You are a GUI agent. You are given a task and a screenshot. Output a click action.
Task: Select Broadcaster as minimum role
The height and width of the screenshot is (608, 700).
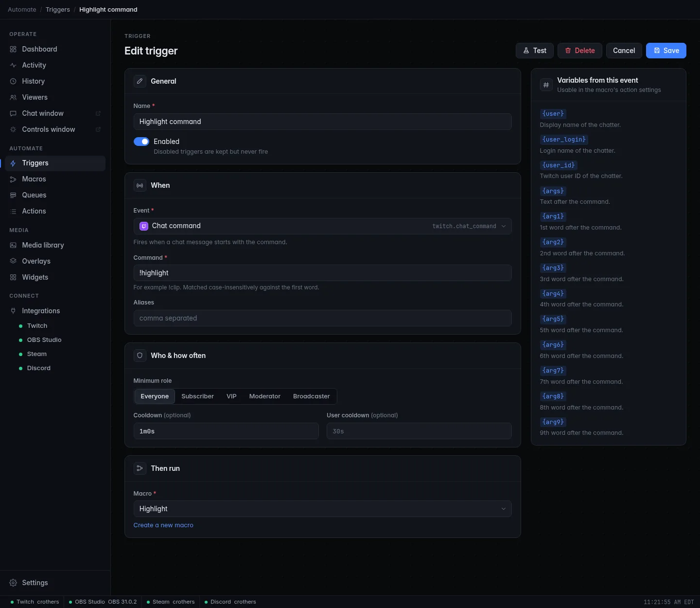[312, 396]
